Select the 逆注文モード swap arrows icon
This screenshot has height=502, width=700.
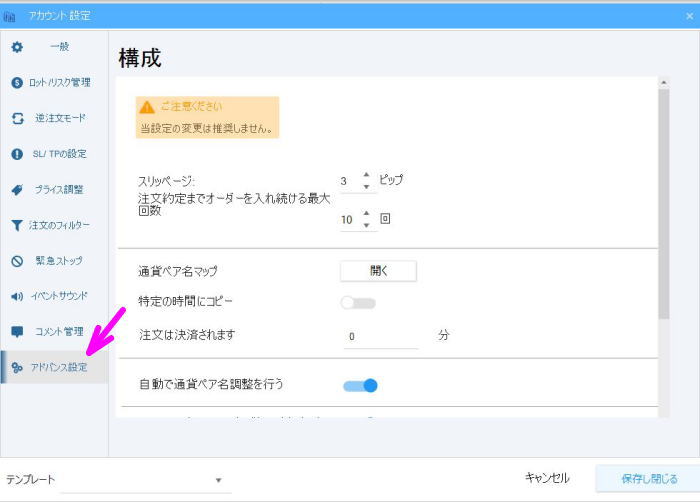(x=17, y=118)
